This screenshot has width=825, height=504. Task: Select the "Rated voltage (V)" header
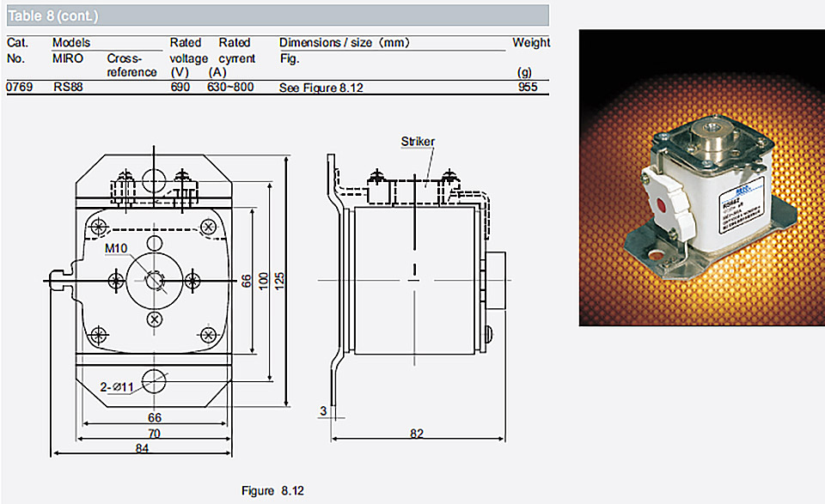pos(188,58)
